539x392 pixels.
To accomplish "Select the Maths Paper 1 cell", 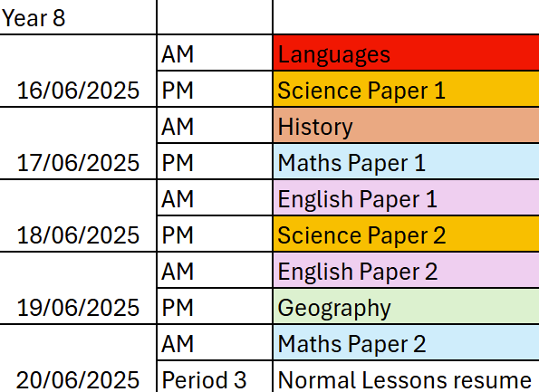I will [x=406, y=161].
